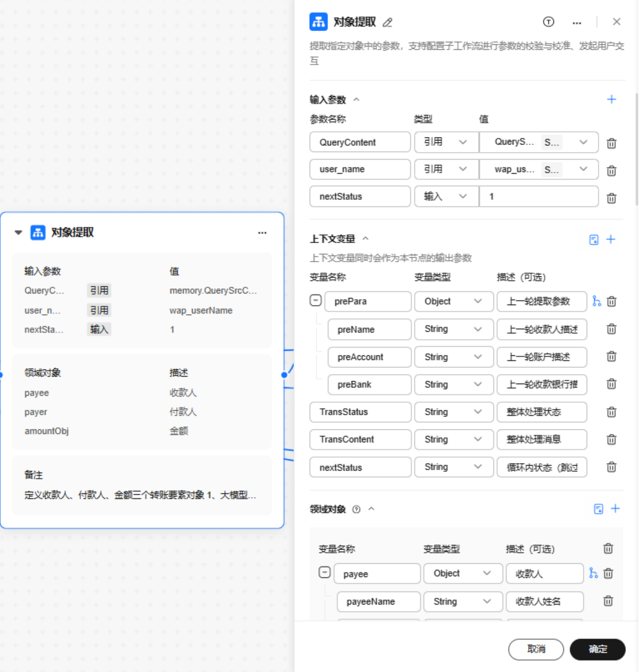Add a new context variable with plus icon
The height and width of the screenshot is (672, 639).
pyautogui.click(x=611, y=239)
